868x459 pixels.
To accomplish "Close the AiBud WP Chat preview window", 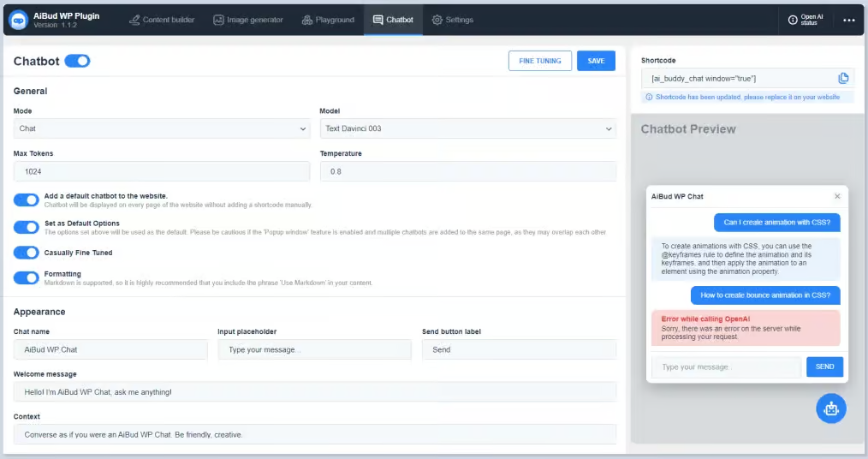I will pyautogui.click(x=837, y=196).
